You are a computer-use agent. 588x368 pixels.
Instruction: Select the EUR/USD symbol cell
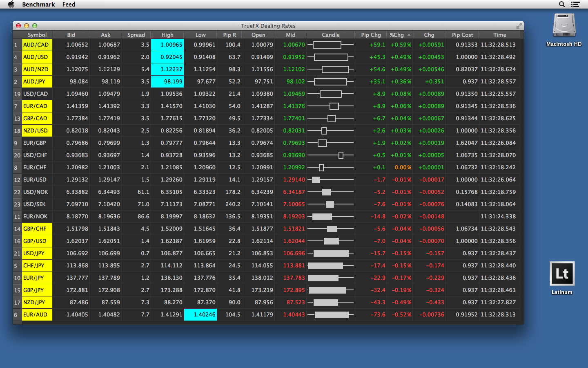37,180
